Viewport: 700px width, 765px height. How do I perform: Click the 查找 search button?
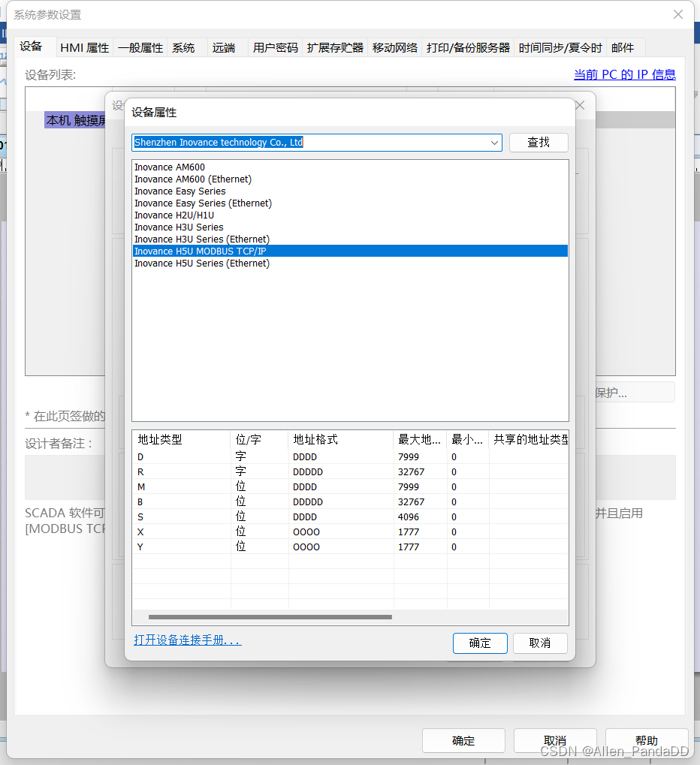click(539, 143)
